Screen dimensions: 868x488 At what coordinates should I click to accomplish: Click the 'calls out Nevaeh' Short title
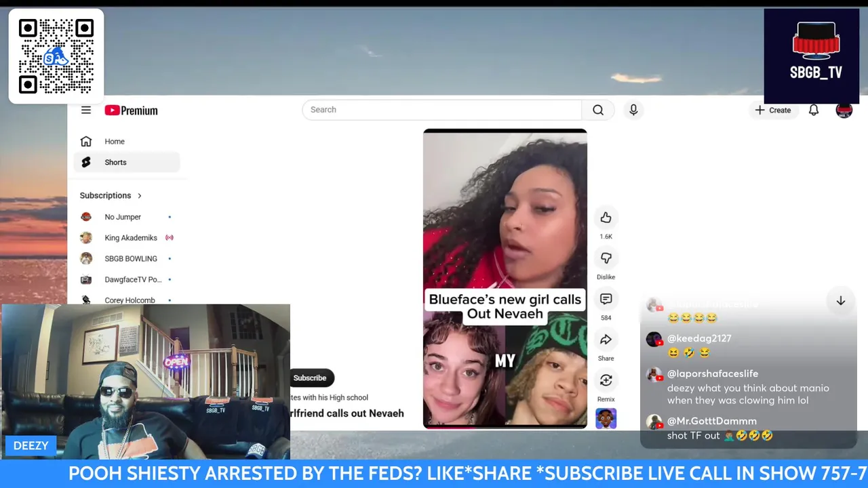click(347, 413)
